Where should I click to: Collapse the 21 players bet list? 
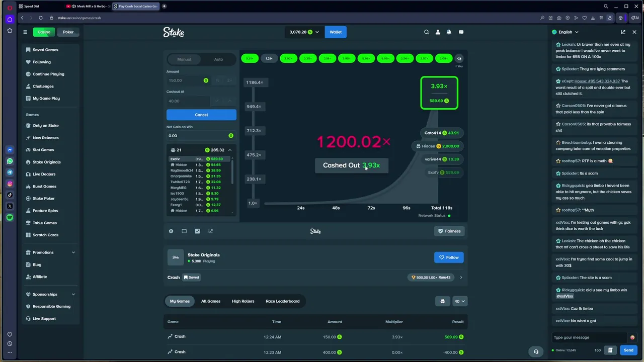pos(230,150)
